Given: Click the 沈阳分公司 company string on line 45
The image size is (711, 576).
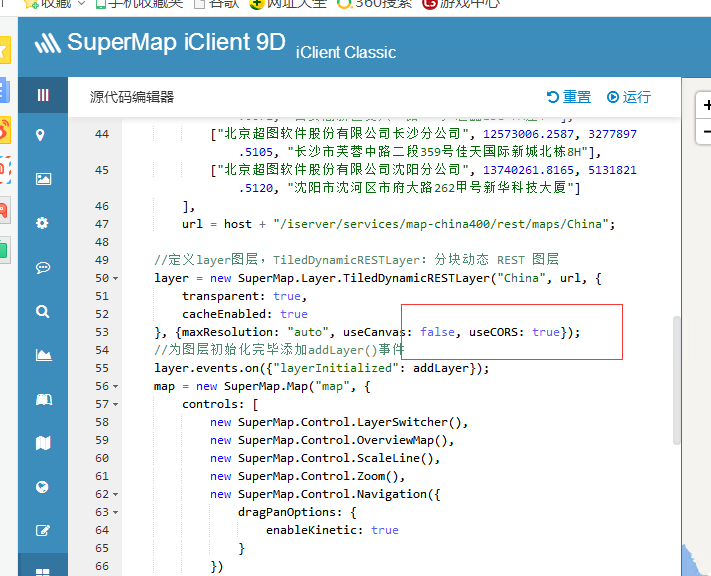Looking at the screenshot, I should point(343,170).
